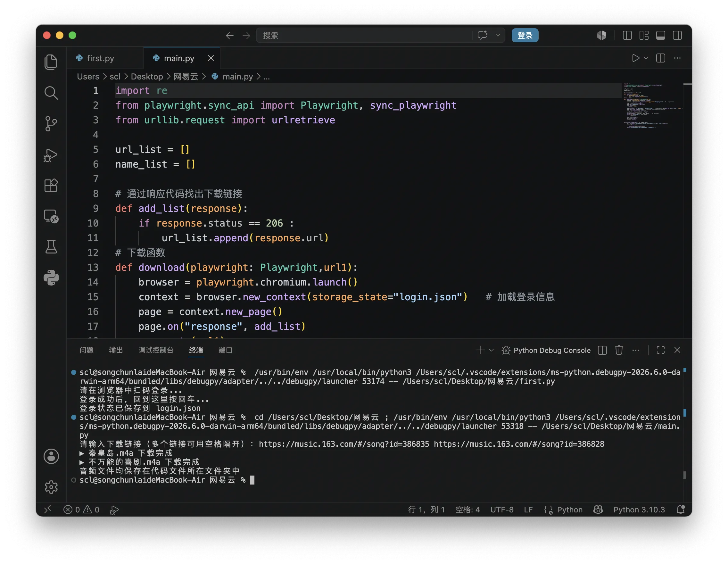Open the Remote Explorer view
This screenshot has width=728, height=564.
[51, 216]
